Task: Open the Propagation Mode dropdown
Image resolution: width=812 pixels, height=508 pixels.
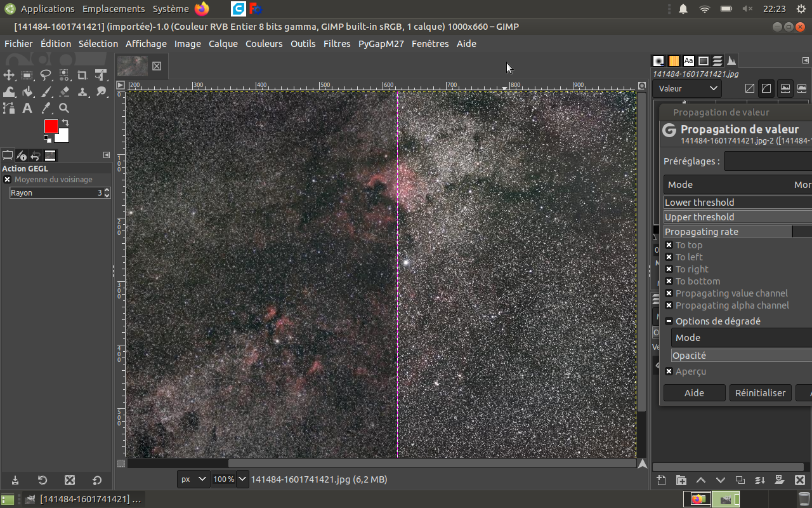Action: coord(738,185)
